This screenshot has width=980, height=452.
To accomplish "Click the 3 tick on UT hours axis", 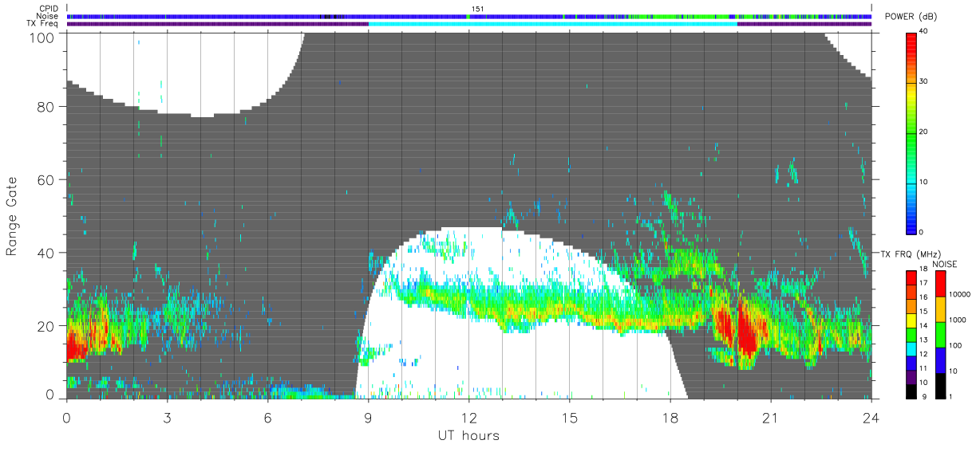I will click(167, 417).
